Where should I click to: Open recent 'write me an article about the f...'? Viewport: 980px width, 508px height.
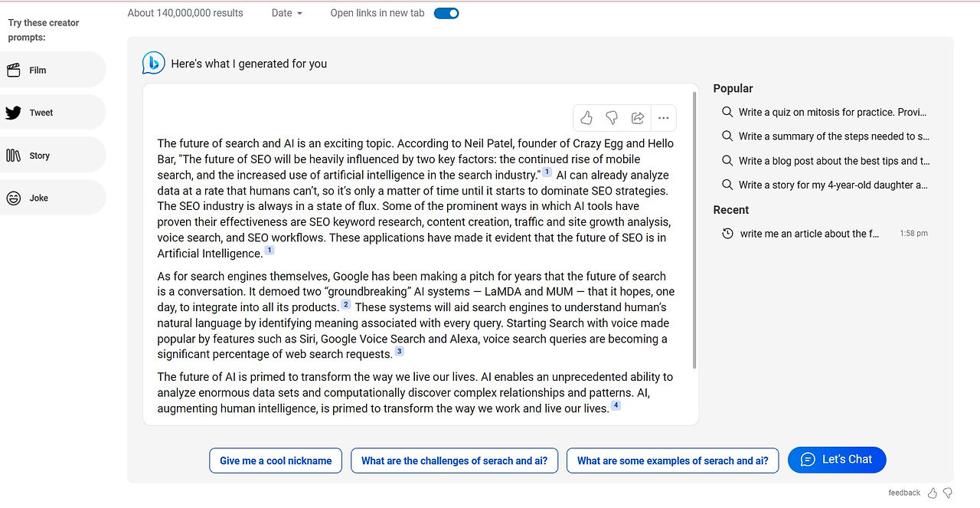[x=809, y=234]
